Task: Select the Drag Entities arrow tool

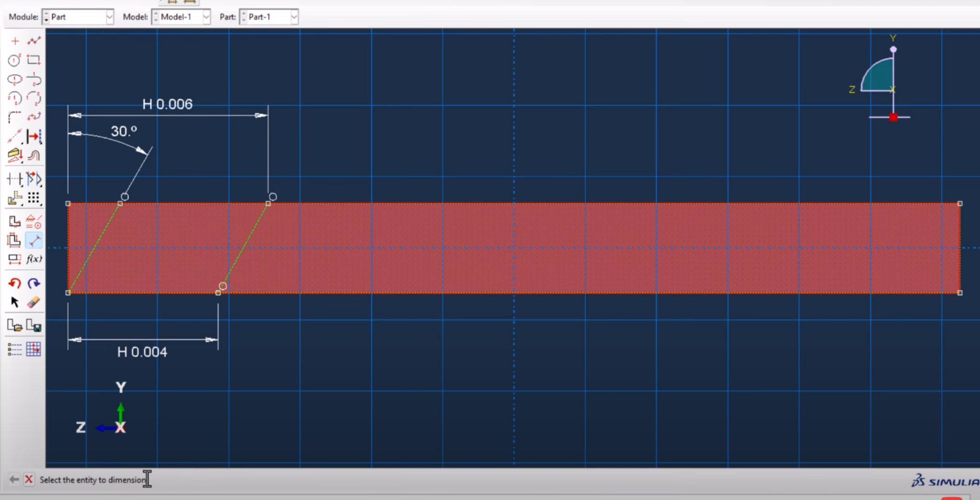Action: coord(14,301)
